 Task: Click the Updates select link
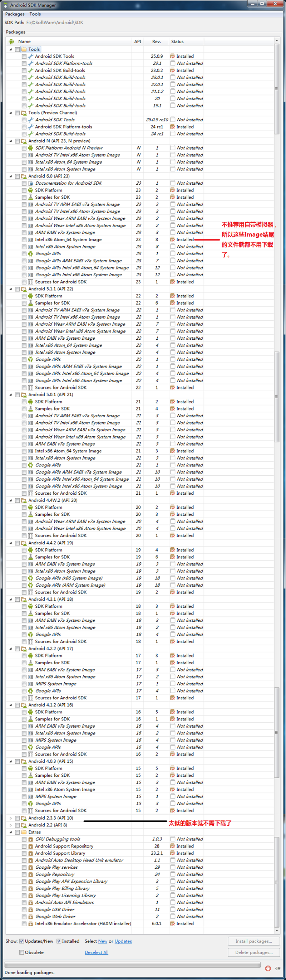pos(123,941)
